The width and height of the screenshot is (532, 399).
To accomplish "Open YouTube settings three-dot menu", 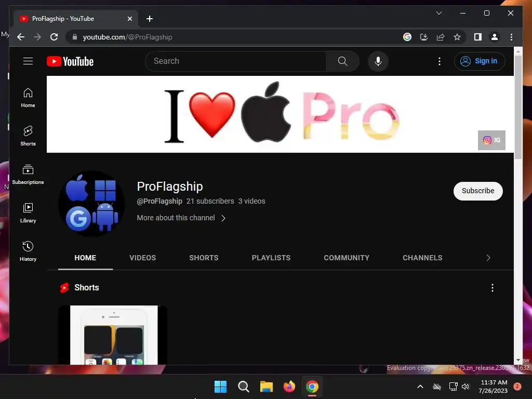I will point(440,61).
